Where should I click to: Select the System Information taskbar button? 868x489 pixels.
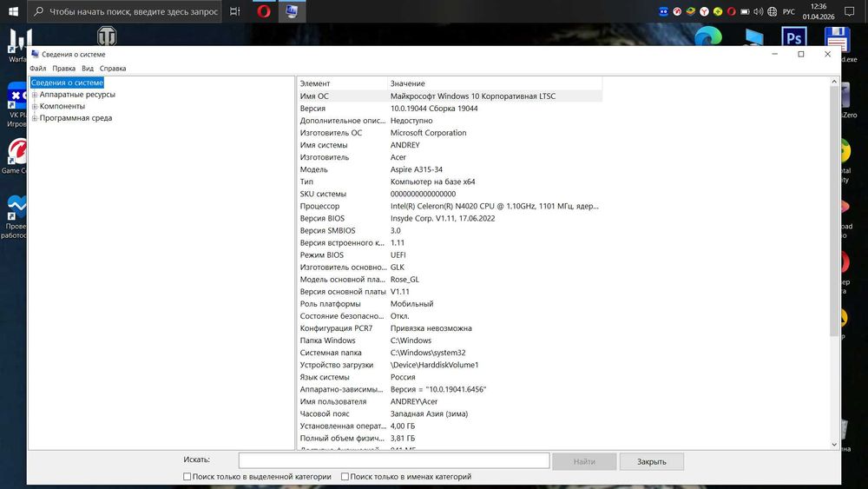pos(292,11)
